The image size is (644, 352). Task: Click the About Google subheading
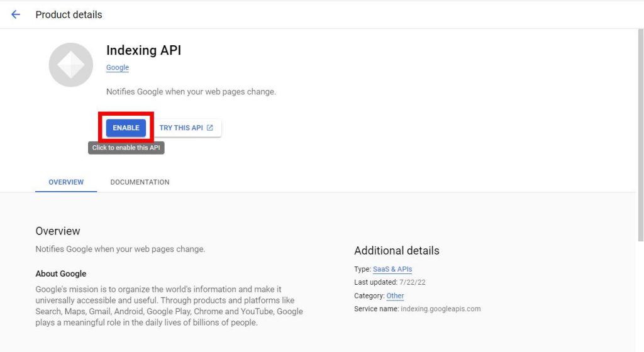coord(61,273)
